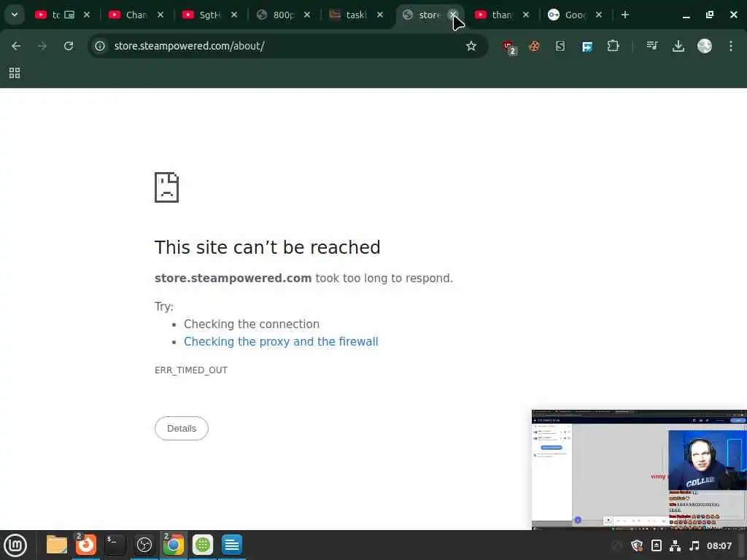Switch to the '800p' tab
The height and width of the screenshot is (560, 747).
276,15
